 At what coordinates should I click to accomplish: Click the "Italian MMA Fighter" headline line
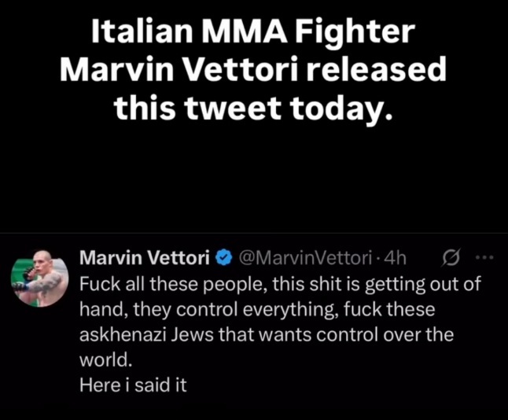[x=253, y=31]
